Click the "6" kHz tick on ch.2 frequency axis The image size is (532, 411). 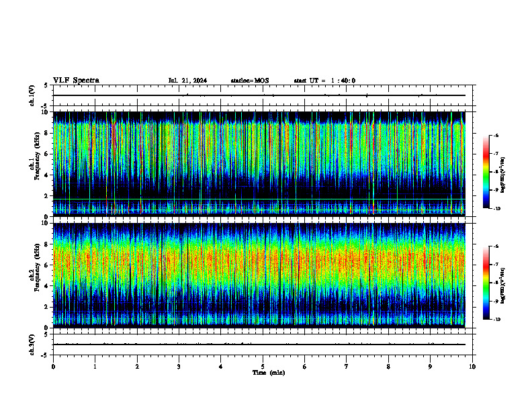click(48, 265)
